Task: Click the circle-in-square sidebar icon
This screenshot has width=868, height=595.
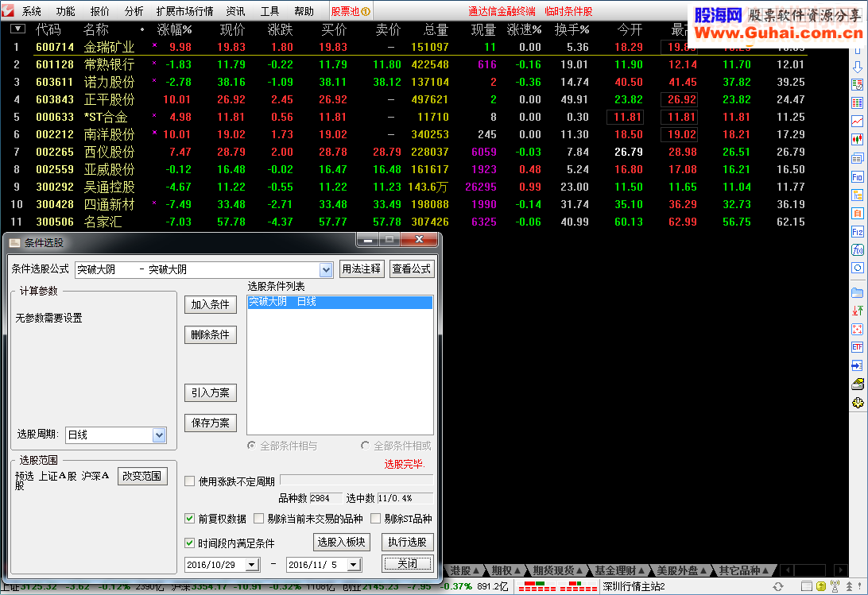Action: pyautogui.click(x=858, y=268)
